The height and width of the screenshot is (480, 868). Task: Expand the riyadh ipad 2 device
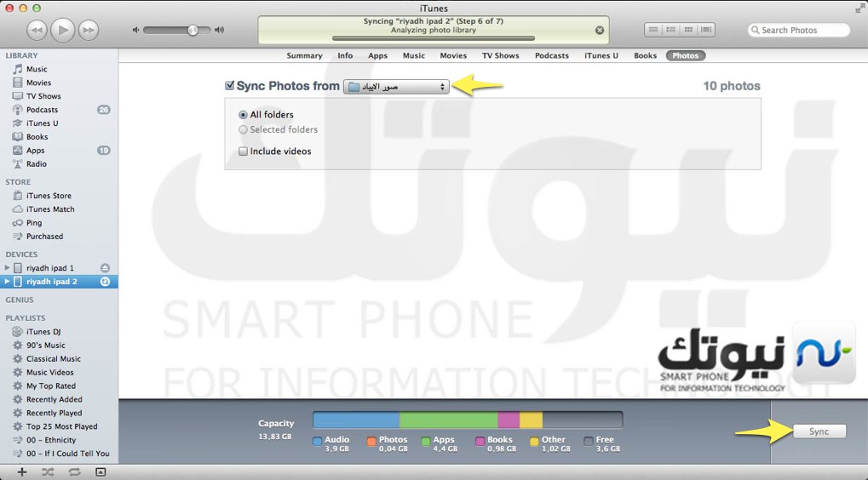click(7, 282)
